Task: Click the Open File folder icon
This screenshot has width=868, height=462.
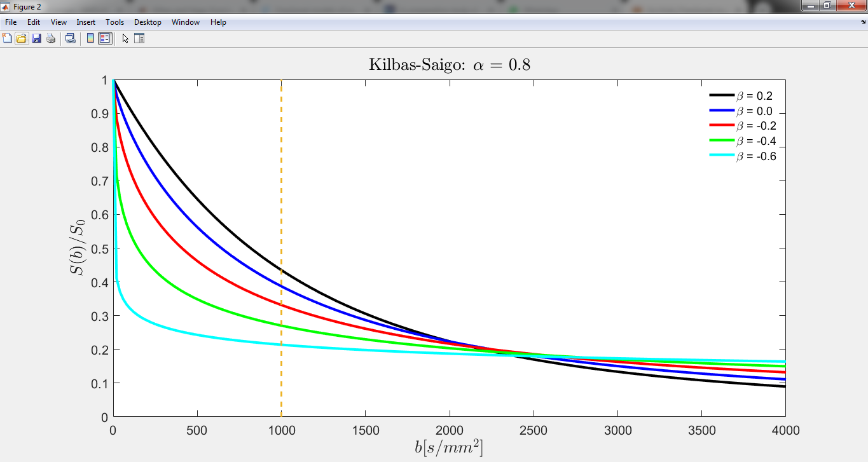Action: pyautogui.click(x=22, y=38)
